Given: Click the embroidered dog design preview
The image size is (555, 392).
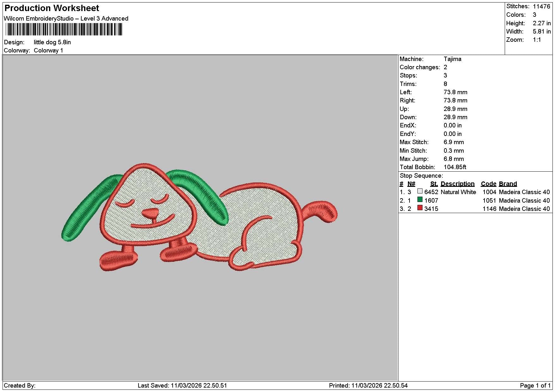Looking at the screenshot, I should pyautogui.click(x=200, y=217).
